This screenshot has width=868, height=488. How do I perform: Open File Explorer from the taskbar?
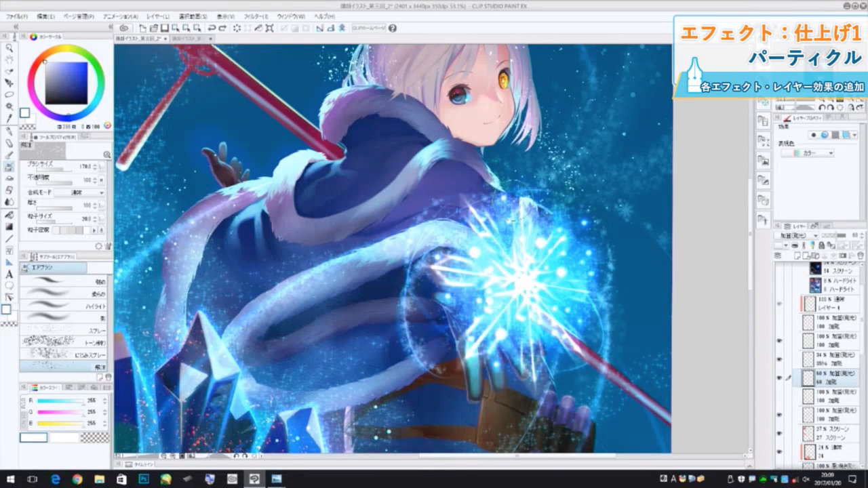[99, 479]
